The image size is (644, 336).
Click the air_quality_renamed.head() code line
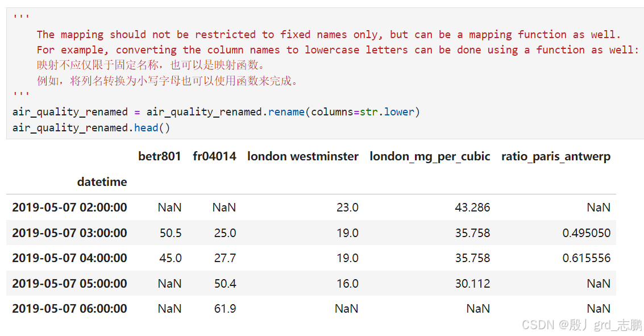[x=91, y=128]
